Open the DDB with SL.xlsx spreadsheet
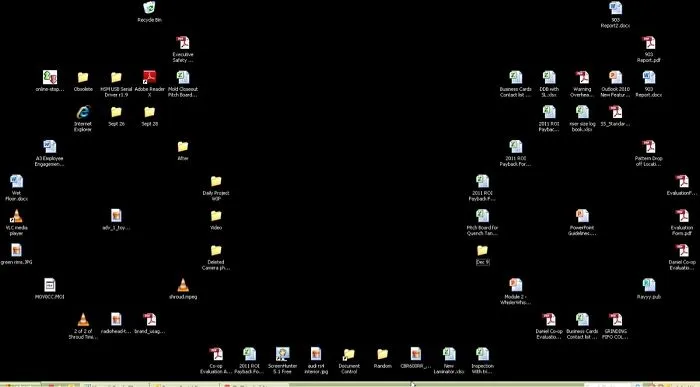 coord(549,77)
